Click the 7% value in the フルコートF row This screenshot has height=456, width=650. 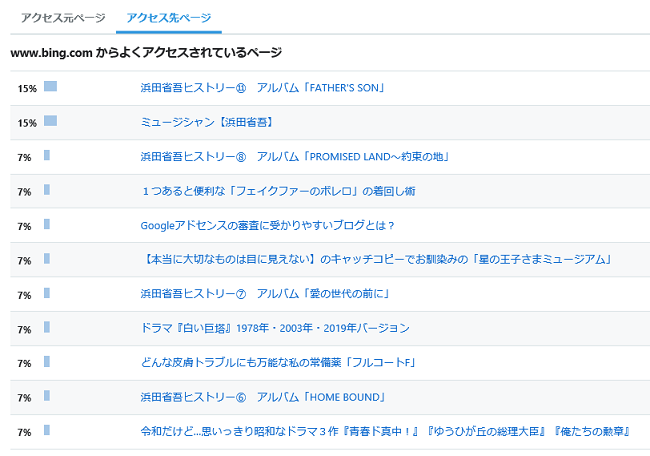[x=24, y=363]
